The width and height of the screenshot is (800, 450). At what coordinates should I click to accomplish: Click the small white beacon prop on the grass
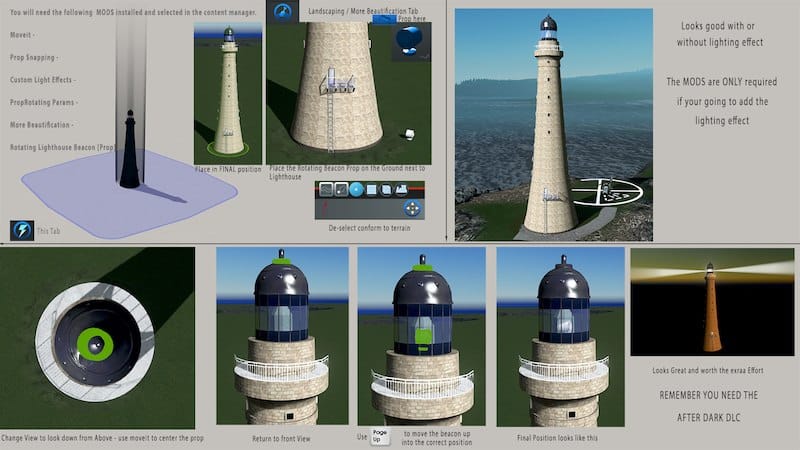pyautogui.click(x=408, y=134)
